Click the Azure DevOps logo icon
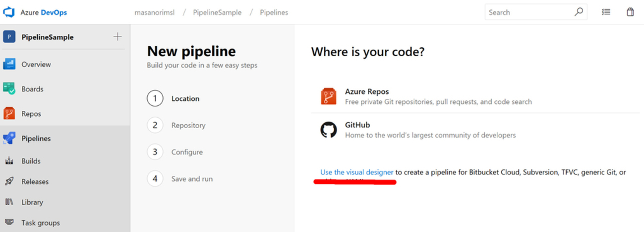 click(9, 12)
